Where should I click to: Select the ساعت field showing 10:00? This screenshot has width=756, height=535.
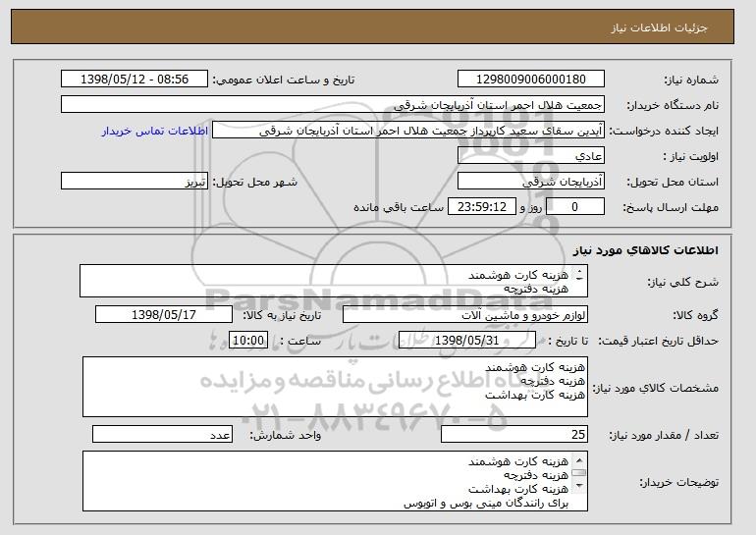[248, 341]
